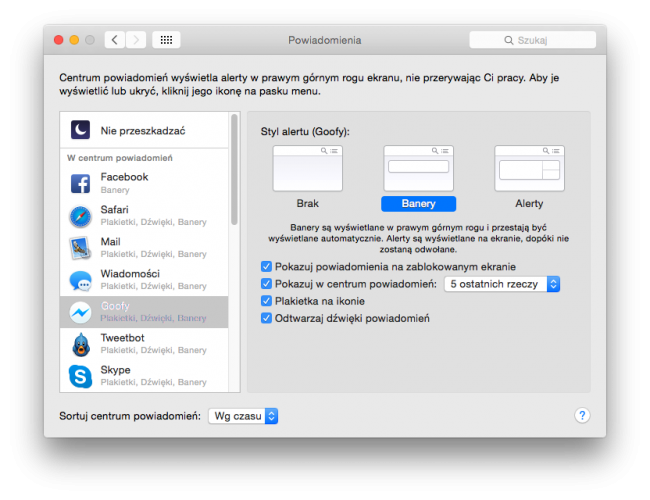The image size is (650, 500).
Task: Click the Alerty label
Action: (x=529, y=204)
